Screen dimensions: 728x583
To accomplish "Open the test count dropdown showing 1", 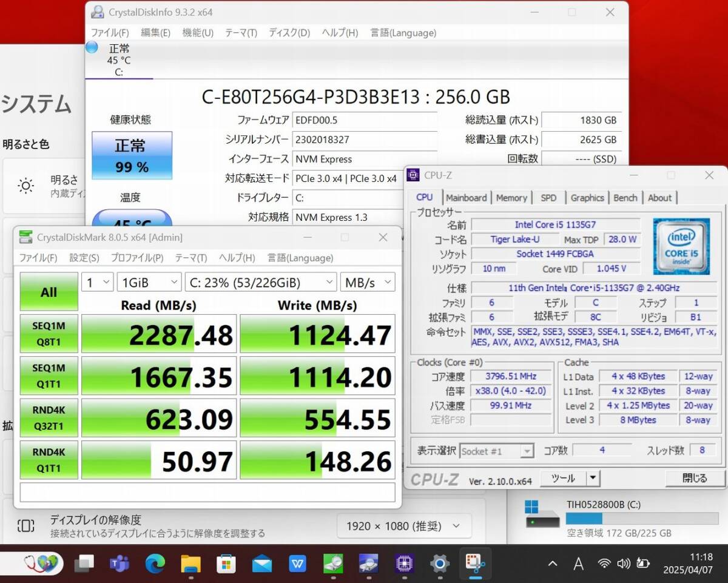I will 97,282.
